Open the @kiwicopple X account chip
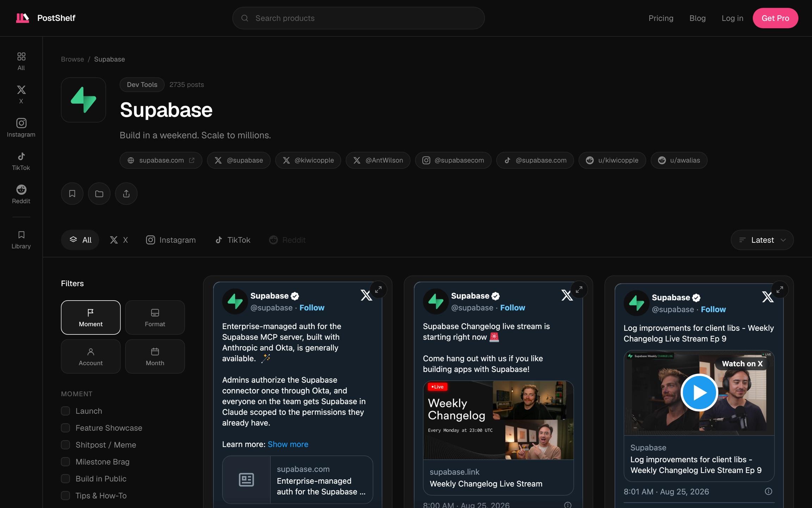Image resolution: width=812 pixels, height=508 pixels. point(308,161)
